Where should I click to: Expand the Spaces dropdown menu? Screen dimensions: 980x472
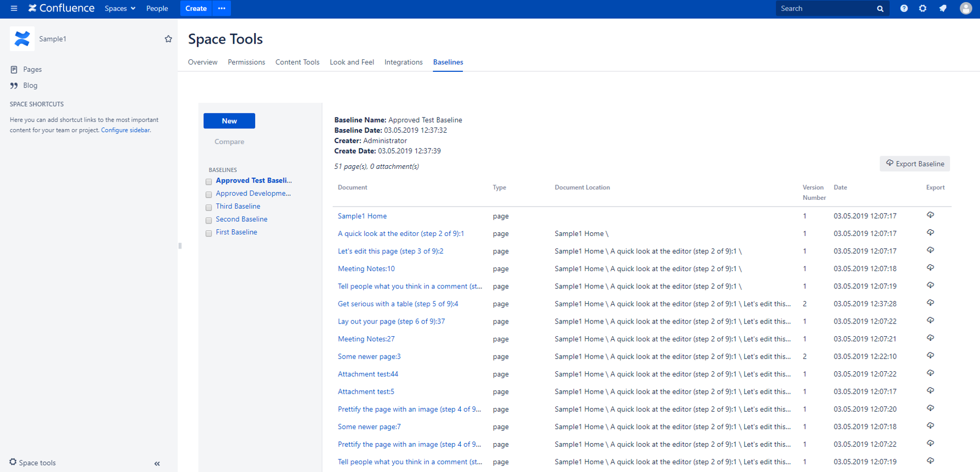(120, 8)
